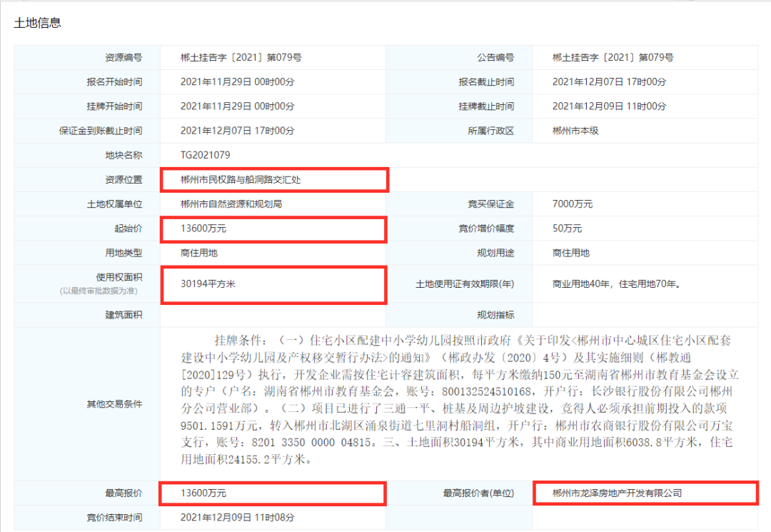Click the 建筑面积 label
Image resolution: width=771 pixels, height=532 pixels.
(124, 315)
